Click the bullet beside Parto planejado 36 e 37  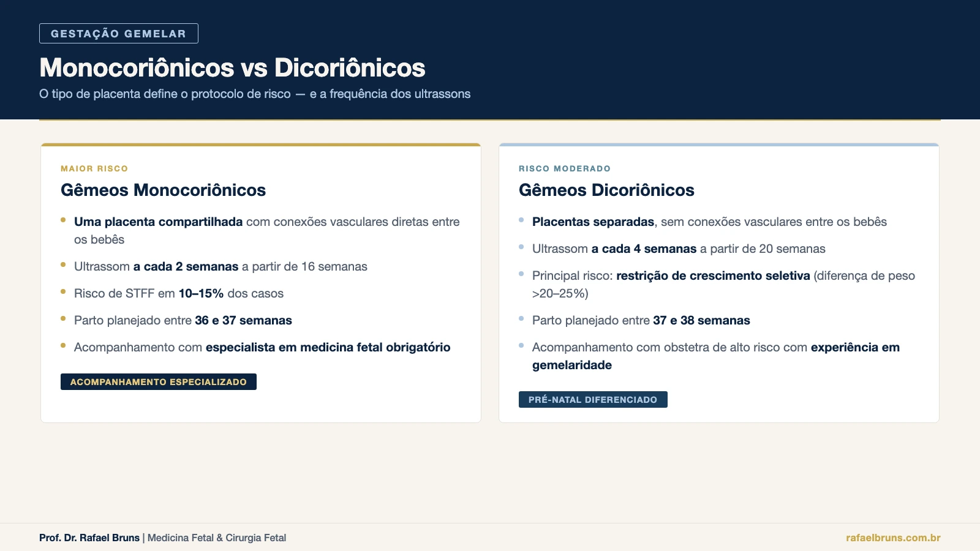click(63, 318)
